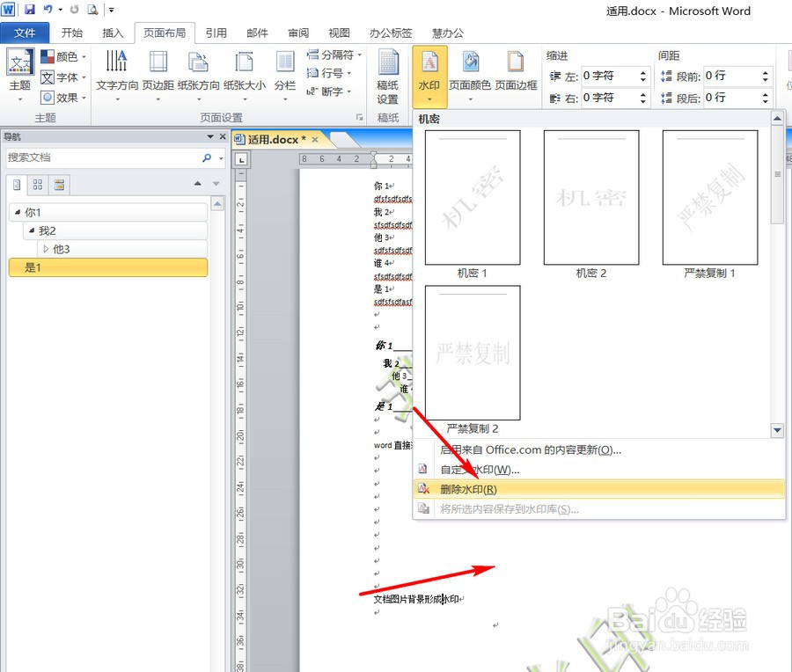
Task: Enable content updates from Office.com
Action: pyautogui.click(x=599, y=449)
